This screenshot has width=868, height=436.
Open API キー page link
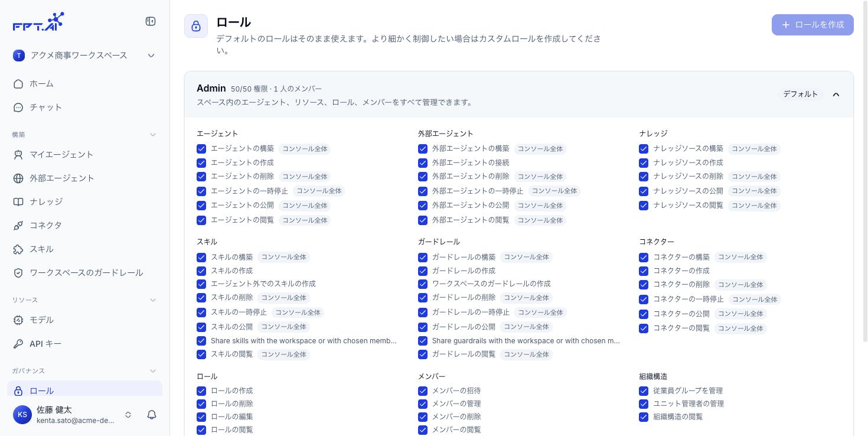point(84,344)
